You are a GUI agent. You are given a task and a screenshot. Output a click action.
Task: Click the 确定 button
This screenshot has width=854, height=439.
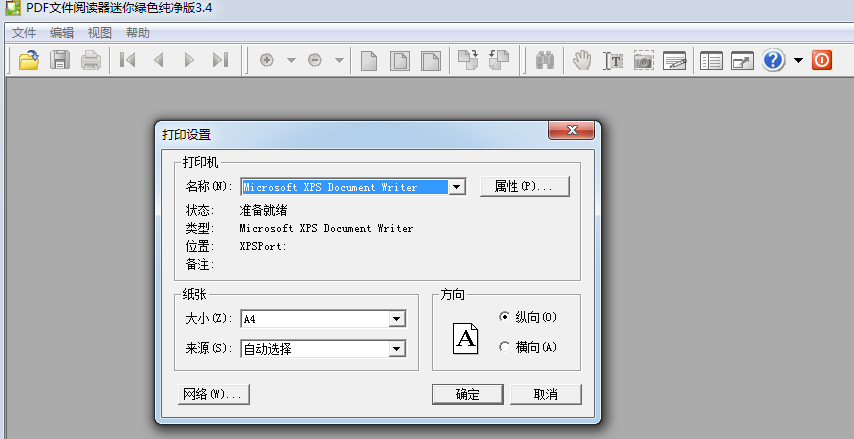click(x=467, y=394)
